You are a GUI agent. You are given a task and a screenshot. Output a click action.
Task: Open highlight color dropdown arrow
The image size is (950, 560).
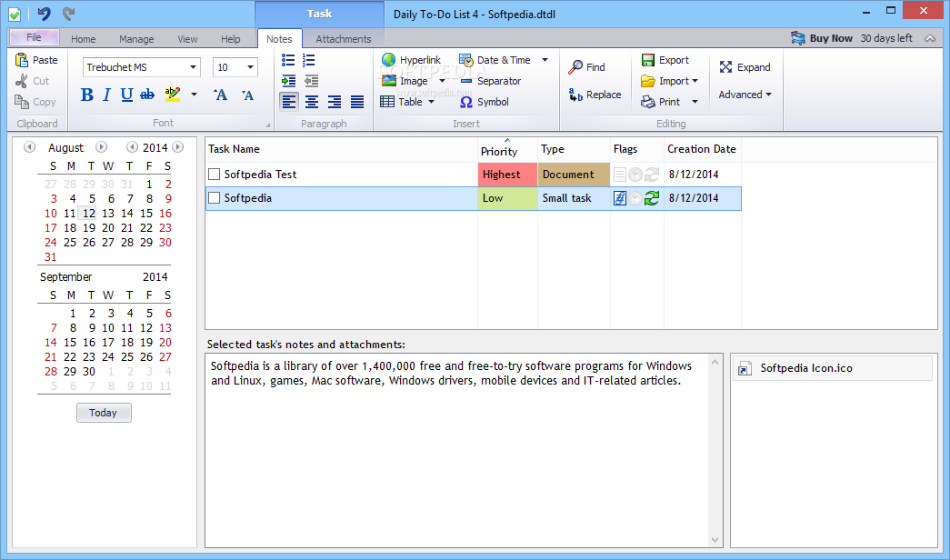pyautogui.click(x=194, y=95)
